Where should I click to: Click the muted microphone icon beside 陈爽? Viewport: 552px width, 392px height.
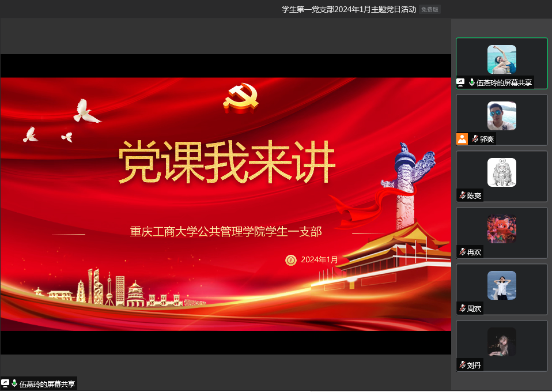coord(462,195)
